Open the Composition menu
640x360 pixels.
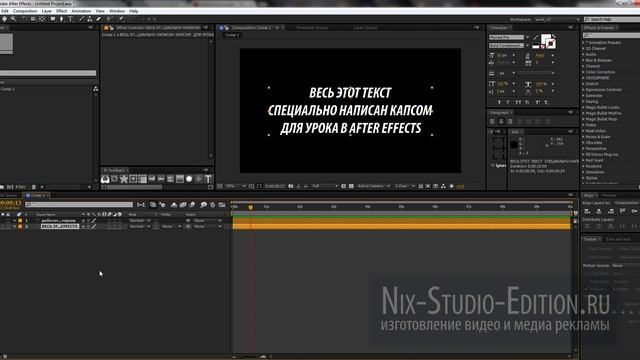pos(25,11)
